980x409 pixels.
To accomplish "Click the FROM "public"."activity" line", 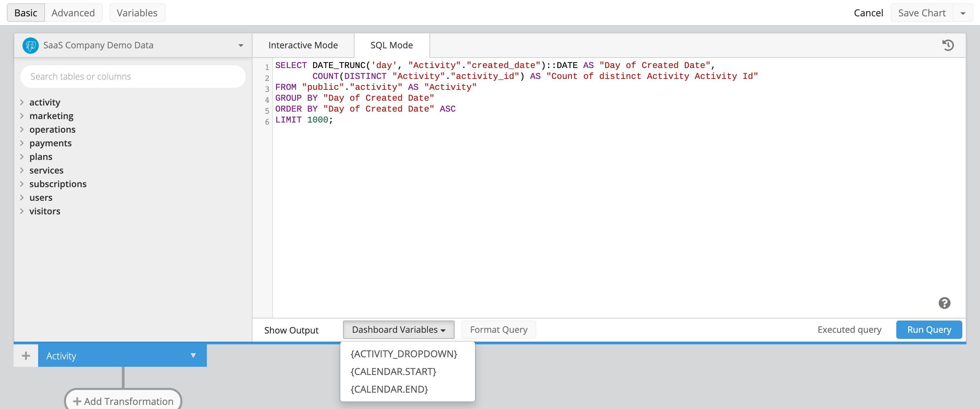I will pos(376,87).
